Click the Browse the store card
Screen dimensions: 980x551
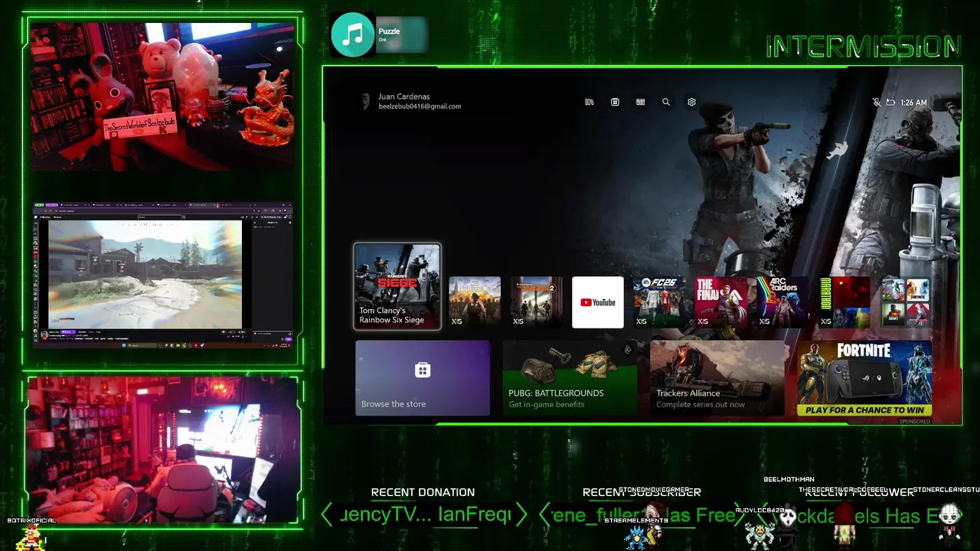click(423, 378)
